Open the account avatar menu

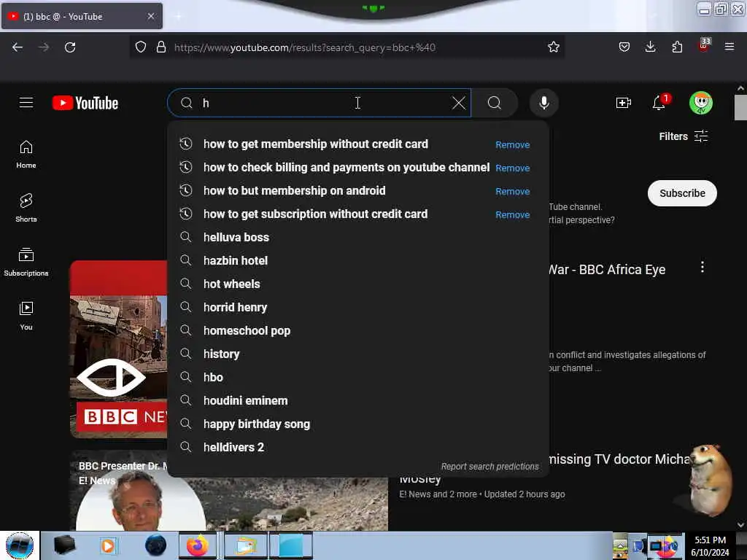(701, 103)
